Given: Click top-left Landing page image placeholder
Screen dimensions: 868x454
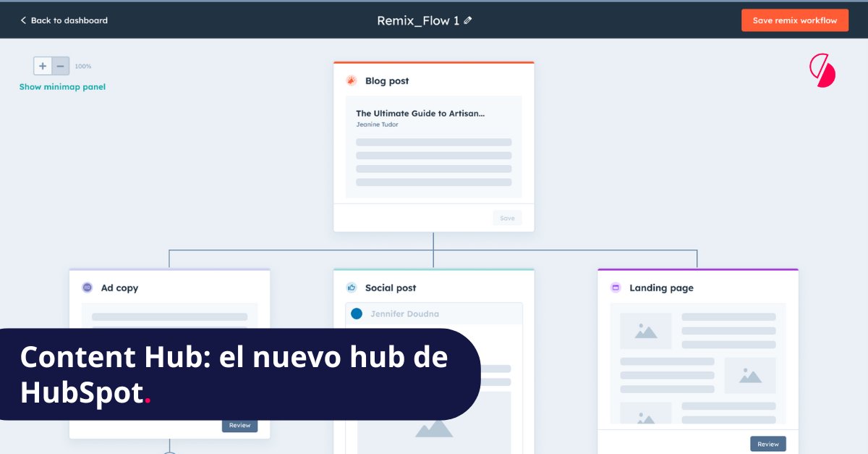Looking at the screenshot, I should pyautogui.click(x=646, y=331).
